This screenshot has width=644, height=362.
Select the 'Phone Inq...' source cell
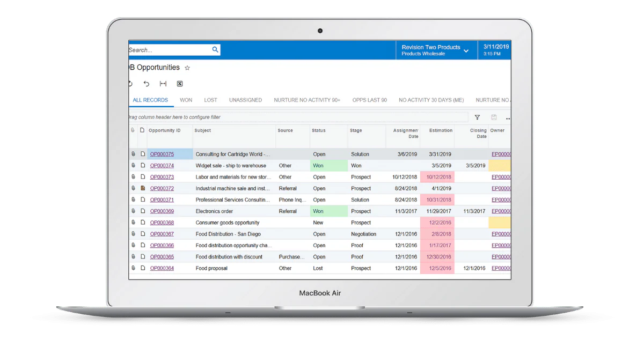pyautogui.click(x=292, y=200)
